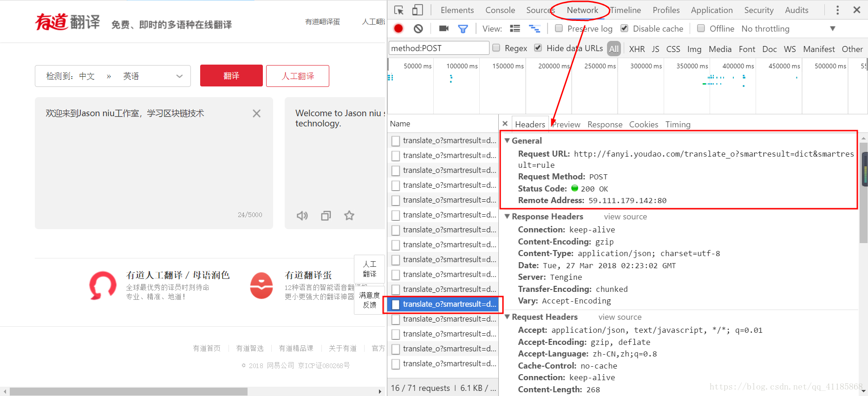Image resolution: width=868 pixels, height=396 pixels.
Task: Open the Profiles tab
Action: coord(666,10)
